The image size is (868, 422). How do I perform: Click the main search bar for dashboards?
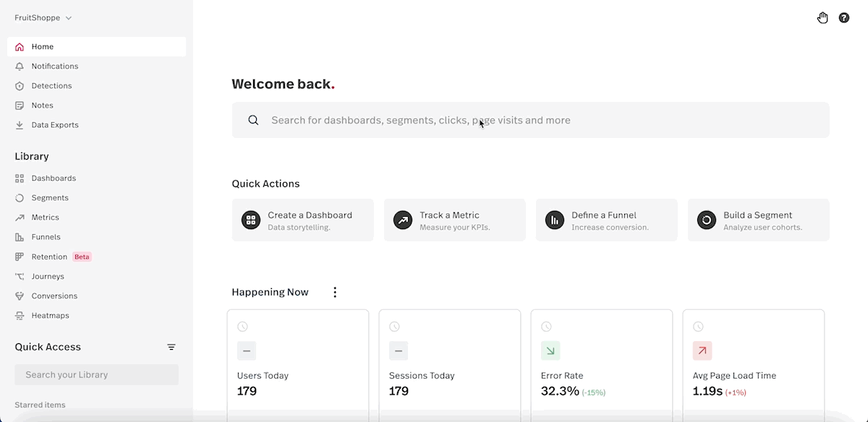(530, 120)
